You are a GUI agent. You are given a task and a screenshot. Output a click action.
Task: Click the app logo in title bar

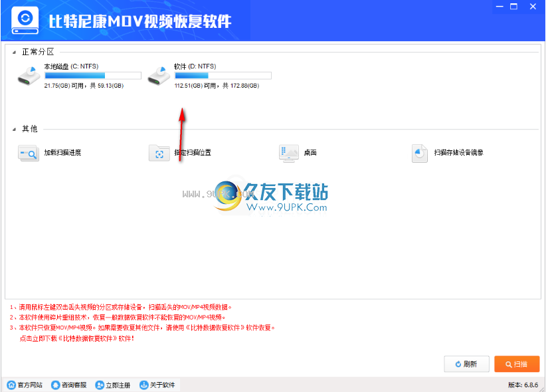point(25,20)
